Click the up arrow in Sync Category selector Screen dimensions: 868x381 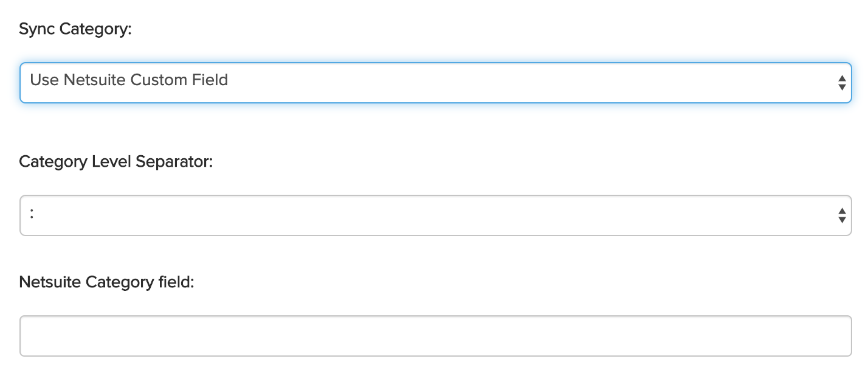click(x=842, y=79)
